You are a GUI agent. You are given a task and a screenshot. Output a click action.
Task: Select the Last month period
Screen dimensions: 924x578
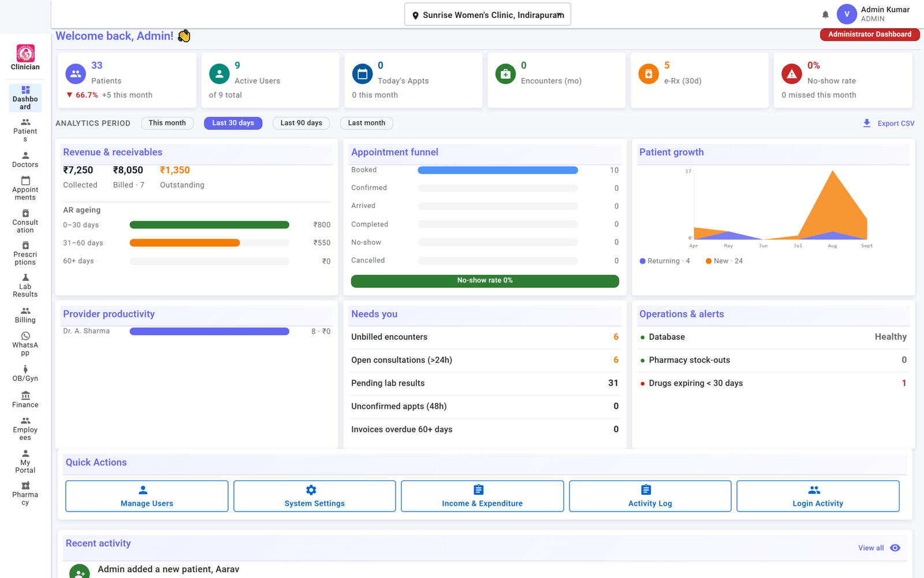pyautogui.click(x=366, y=123)
